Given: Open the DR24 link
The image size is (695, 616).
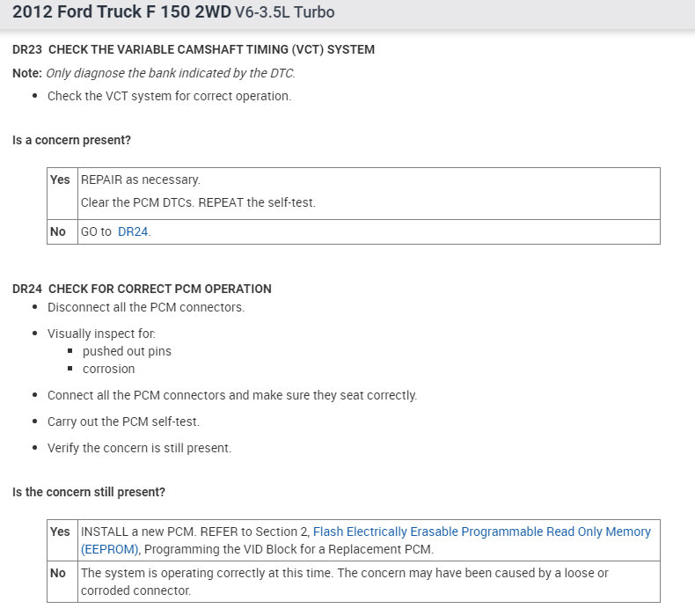Looking at the screenshot, I should pyautogui.click(x=133, y=231).
